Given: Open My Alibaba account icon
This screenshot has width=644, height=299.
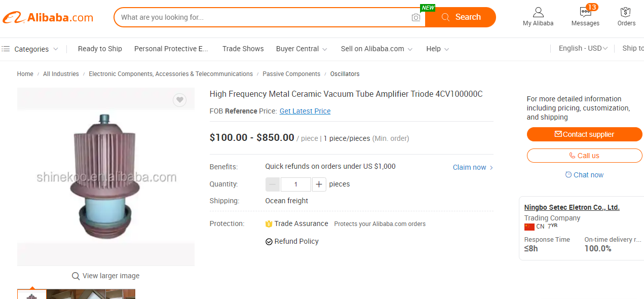Looking at the screenshot, I should pyautogui.click(x=538, y=13).
